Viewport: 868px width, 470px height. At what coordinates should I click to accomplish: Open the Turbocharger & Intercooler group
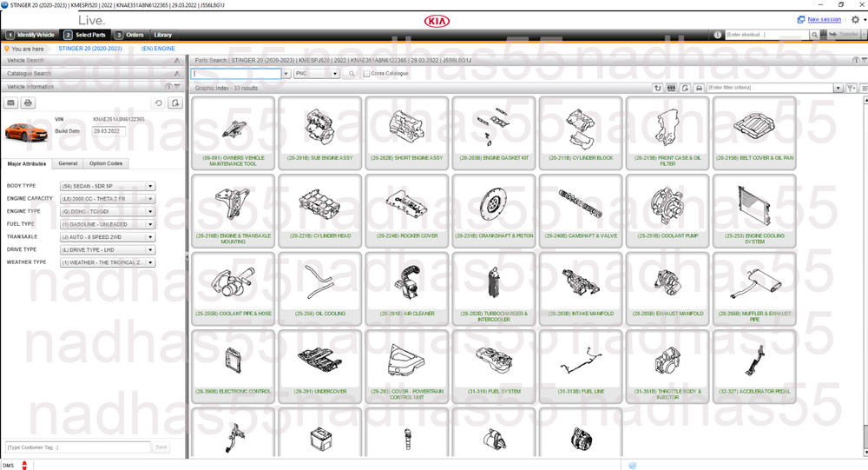coord(494,288)
